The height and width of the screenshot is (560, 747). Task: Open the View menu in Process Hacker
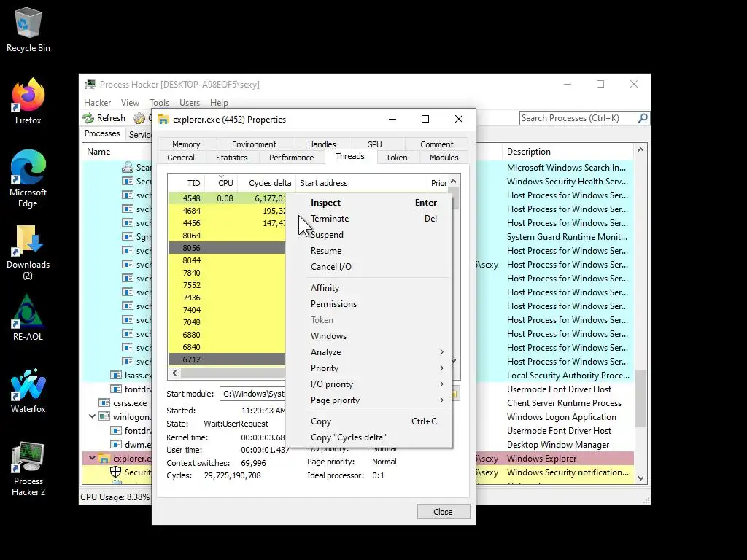pyautogui.click(x=130, y=103)
